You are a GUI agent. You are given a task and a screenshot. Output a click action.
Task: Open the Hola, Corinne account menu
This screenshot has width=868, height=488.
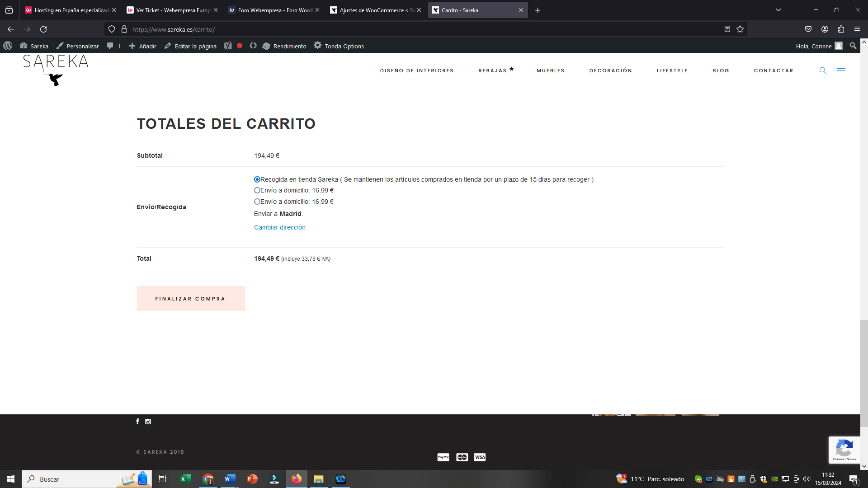click(x=819, y=46)
